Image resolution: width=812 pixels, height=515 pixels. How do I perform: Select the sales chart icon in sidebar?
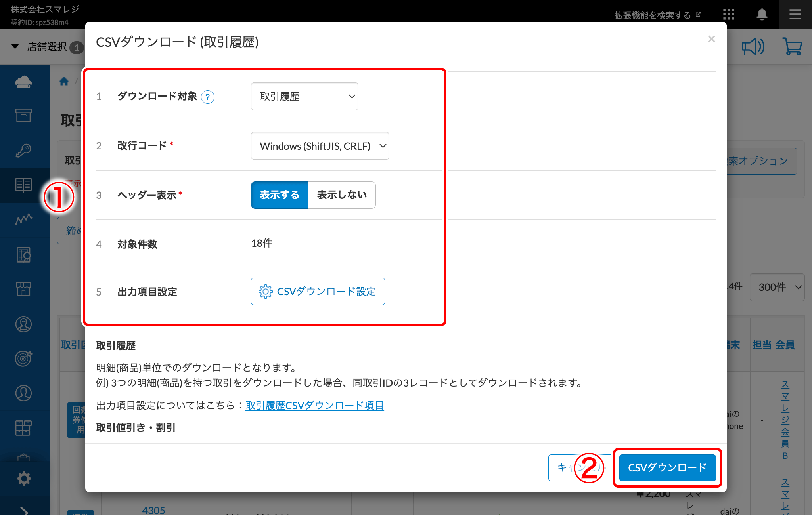click(24, 220)
